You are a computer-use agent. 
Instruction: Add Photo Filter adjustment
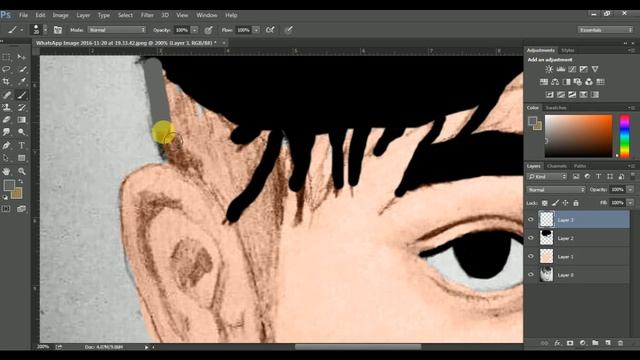click(x=578, y=82)
